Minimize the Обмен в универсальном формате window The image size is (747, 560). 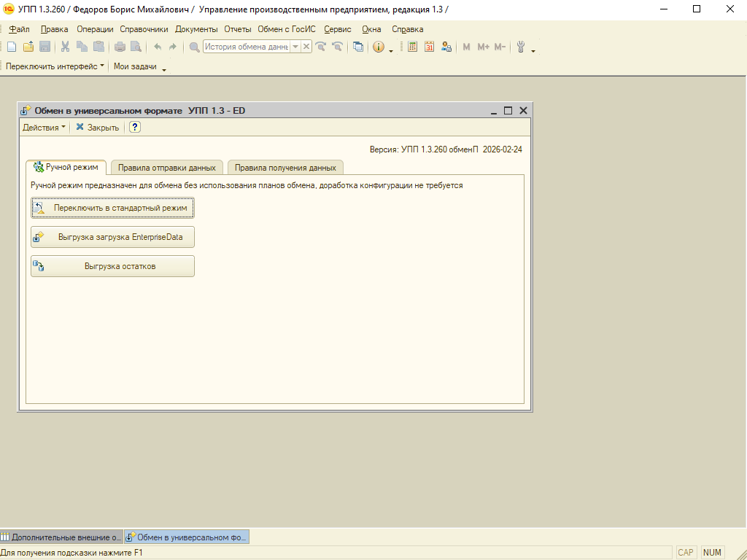click(494, 111)
